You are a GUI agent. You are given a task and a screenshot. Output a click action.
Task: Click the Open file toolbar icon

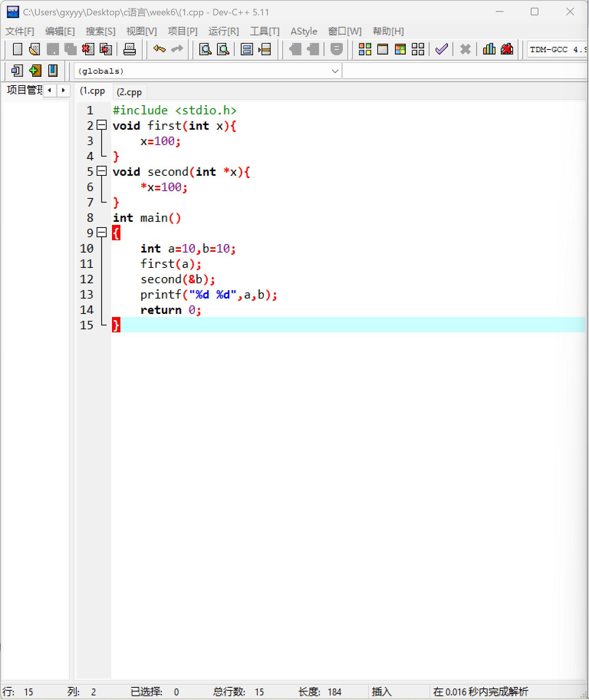coord(35,49)
